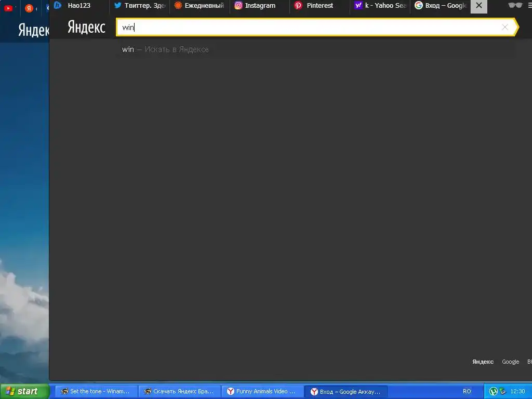The height and width of the screenshot is (399, 532).
Task: Click the YouTube pinned tab icon
Action: [x=8, y=8]
